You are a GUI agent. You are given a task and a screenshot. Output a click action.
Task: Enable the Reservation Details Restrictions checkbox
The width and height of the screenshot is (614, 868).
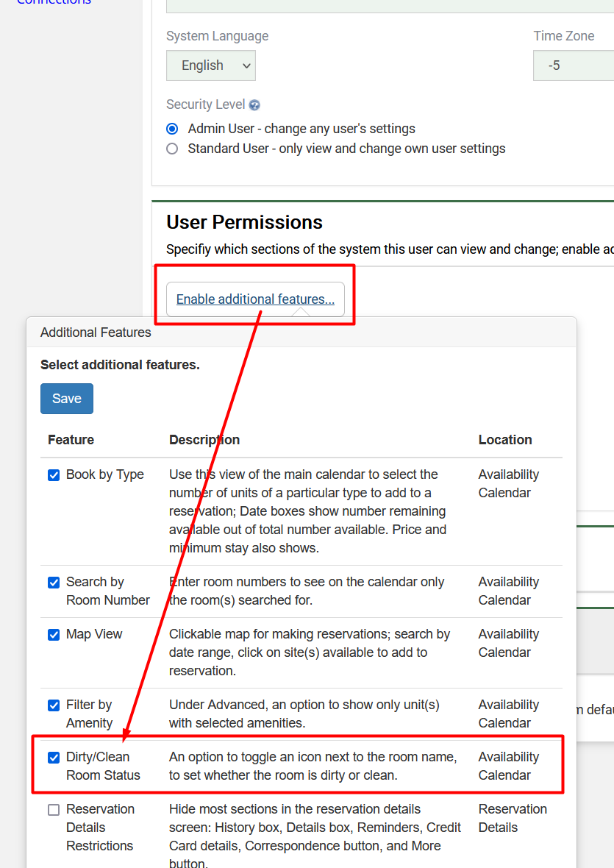pyautogui.click(x=54, y=810)
